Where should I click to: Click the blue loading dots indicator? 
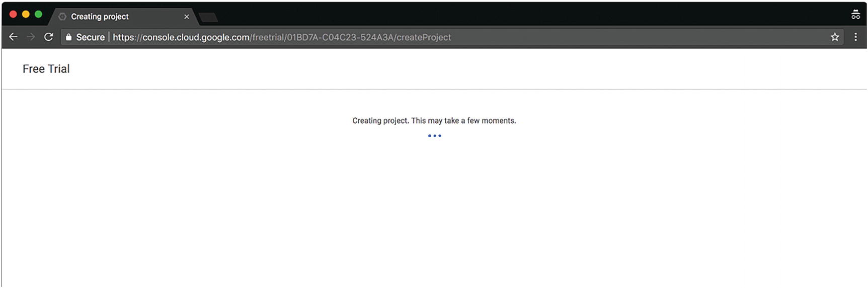coord(434,136)
